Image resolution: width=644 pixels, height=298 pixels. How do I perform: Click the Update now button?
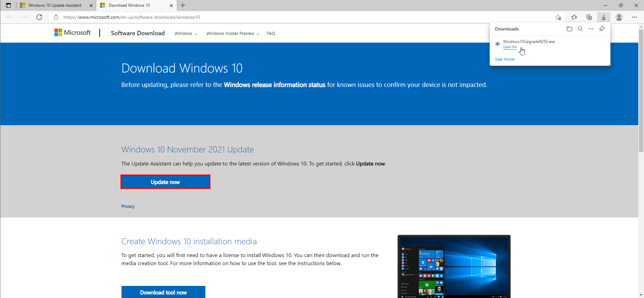[165, 182]
